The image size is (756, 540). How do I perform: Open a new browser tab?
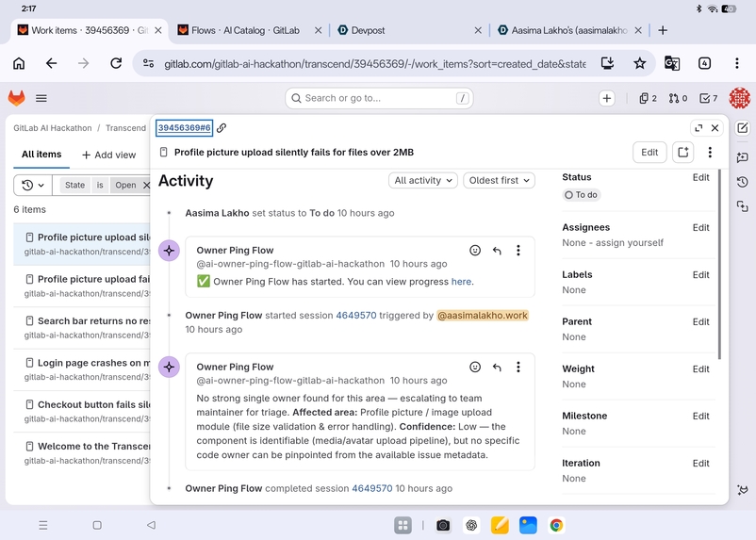coord(663,30)
